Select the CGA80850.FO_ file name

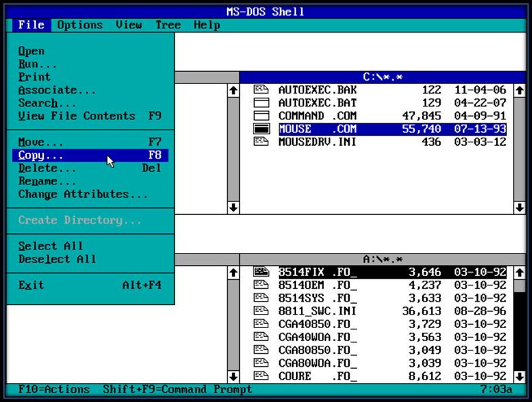tap(318, 350)
